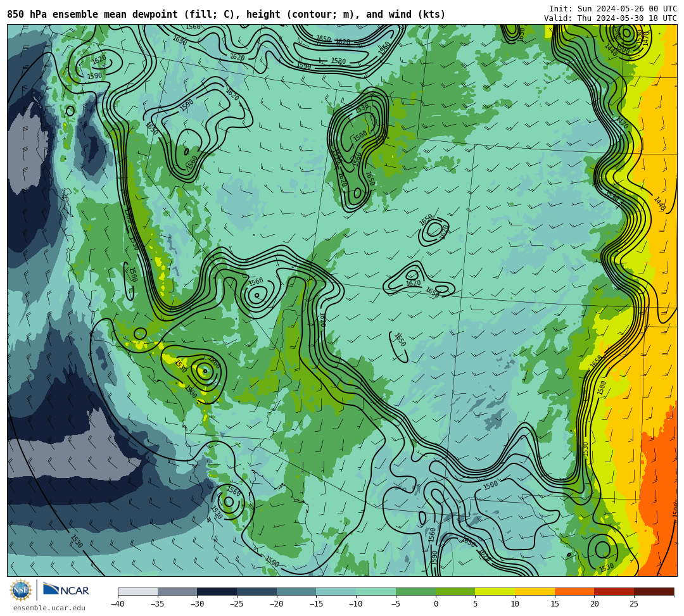684x616 pixels.
Task: Click the 20 to 25 dark red swatch
Action: [x=614, y=591]
